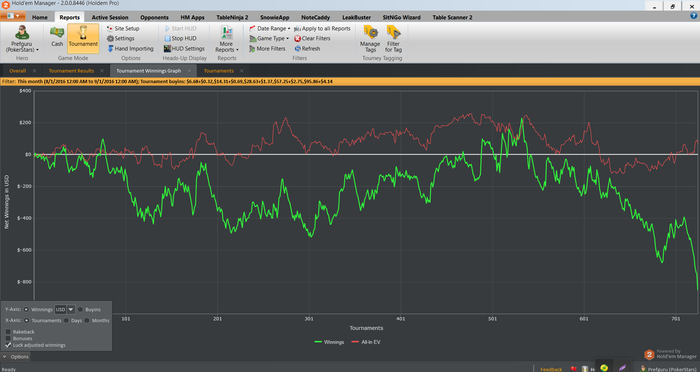
Task: Open the Home ribbon tab
Action: coord(40,17)
